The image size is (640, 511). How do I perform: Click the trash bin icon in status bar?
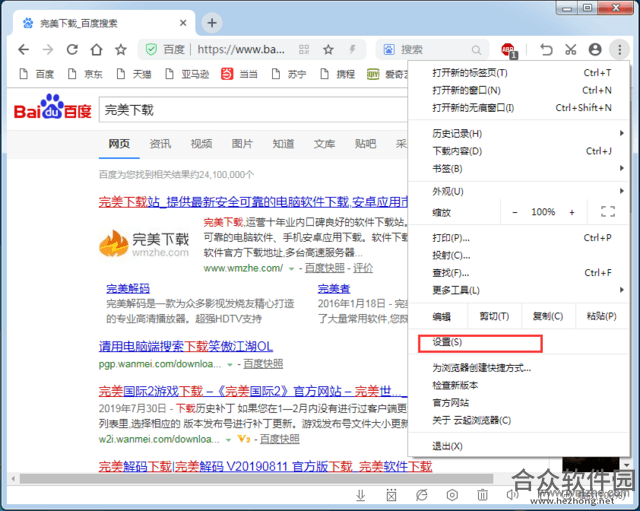point(482,495)
